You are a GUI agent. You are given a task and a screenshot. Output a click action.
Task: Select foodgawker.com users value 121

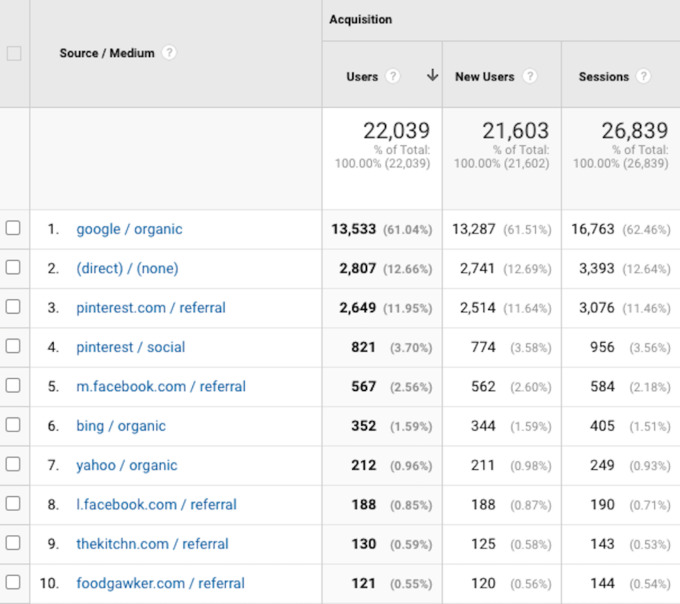tap(363, 583)
